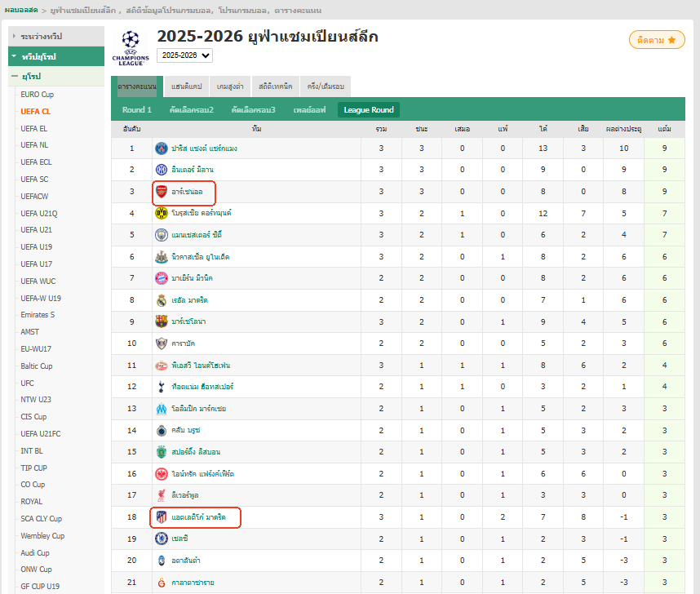
Task: Click the Borussia Dortmund BVB crest
Action: click(161, 213)
